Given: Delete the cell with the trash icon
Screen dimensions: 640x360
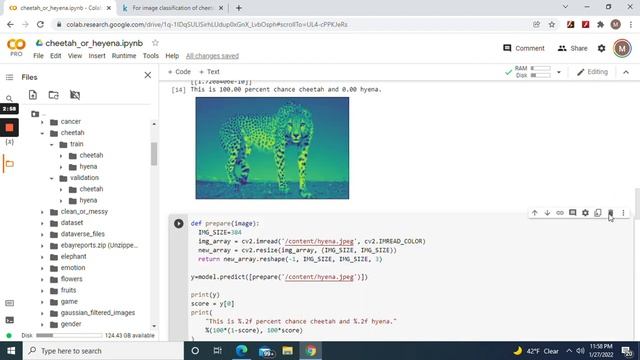Looking at the screenshot, I should (x=610, y=213).
